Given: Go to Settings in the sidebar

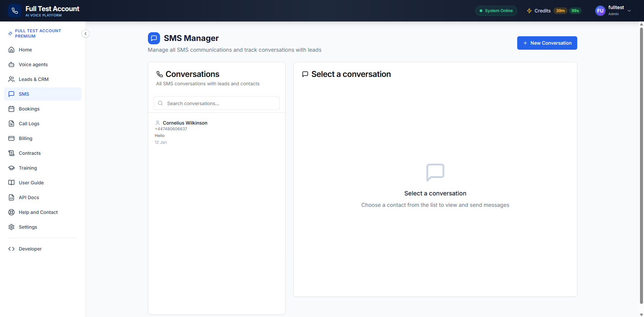Looking at the screenshot, I should (x=28, y=227).
